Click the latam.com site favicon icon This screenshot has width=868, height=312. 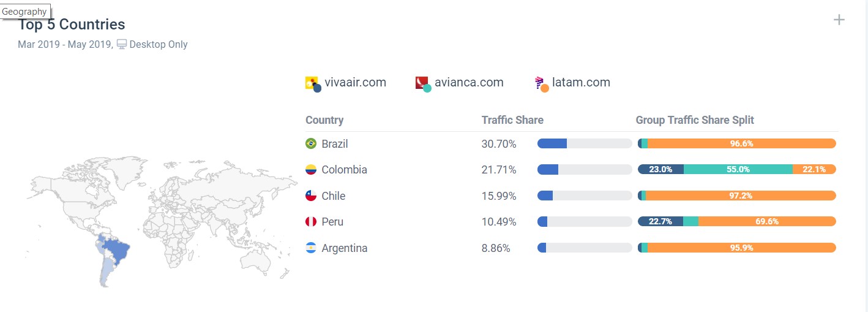[x=541, y=83]
